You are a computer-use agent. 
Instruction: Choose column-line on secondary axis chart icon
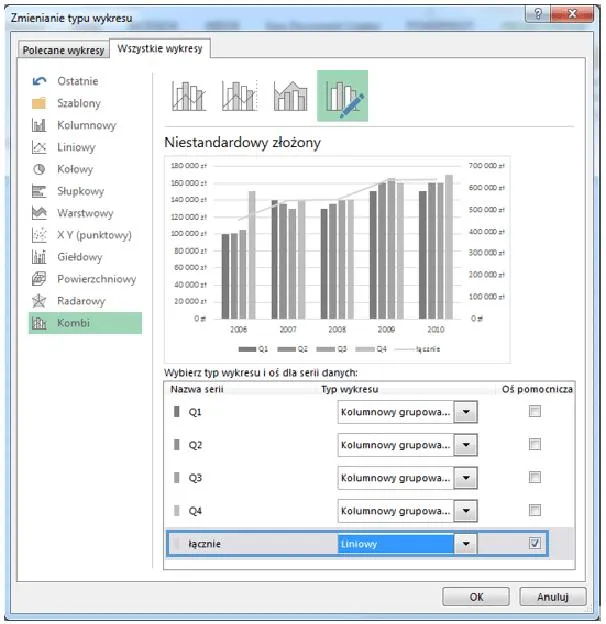click(240, 96)
